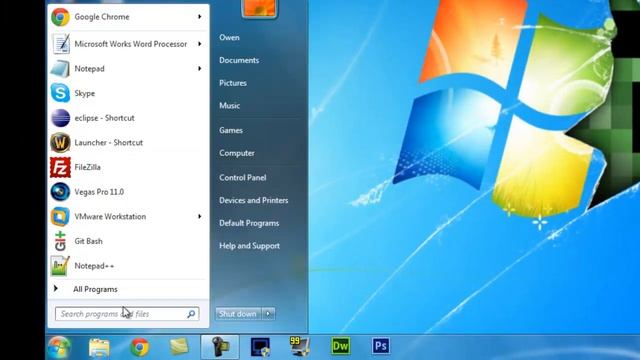The width and height of the screenshot is (640, 360).
Task: Open Games from the Start menu
Action: [231, 130]
